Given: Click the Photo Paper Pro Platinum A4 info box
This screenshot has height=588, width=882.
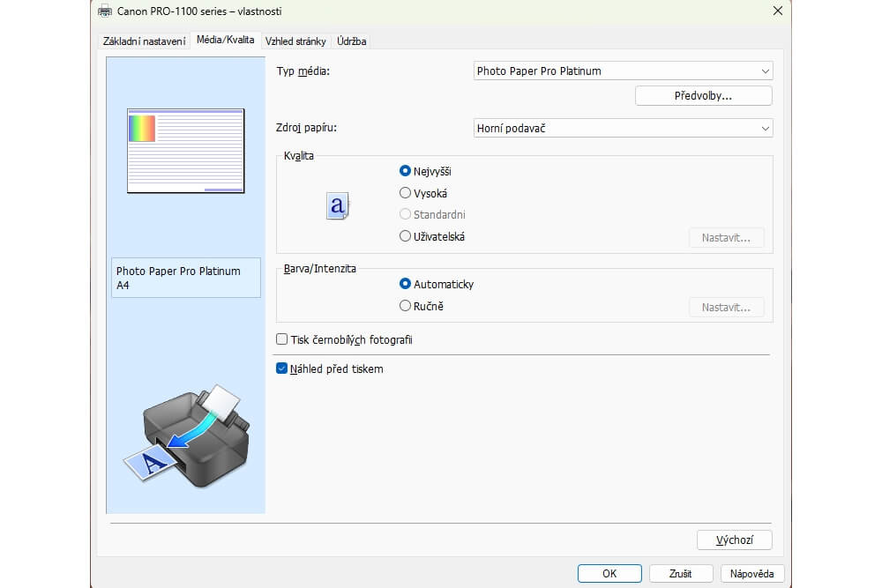Looking at the screenshot, I should 185,278.
